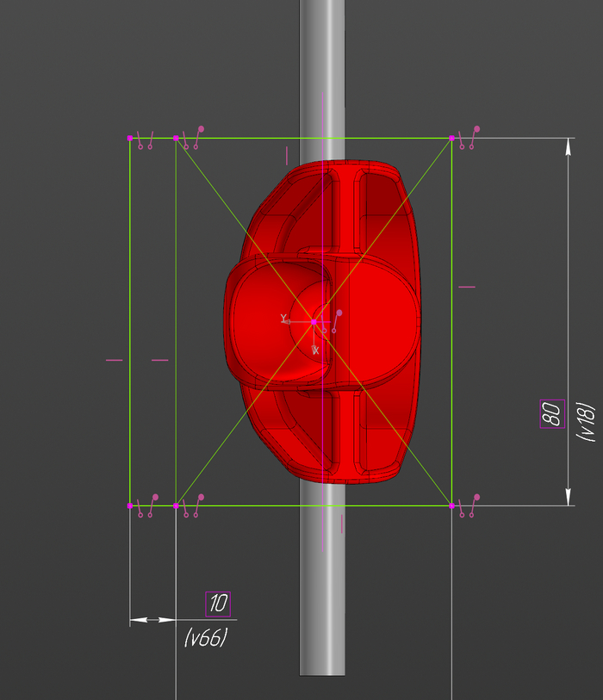Select the magenta sketch origin point

(314, 321)
